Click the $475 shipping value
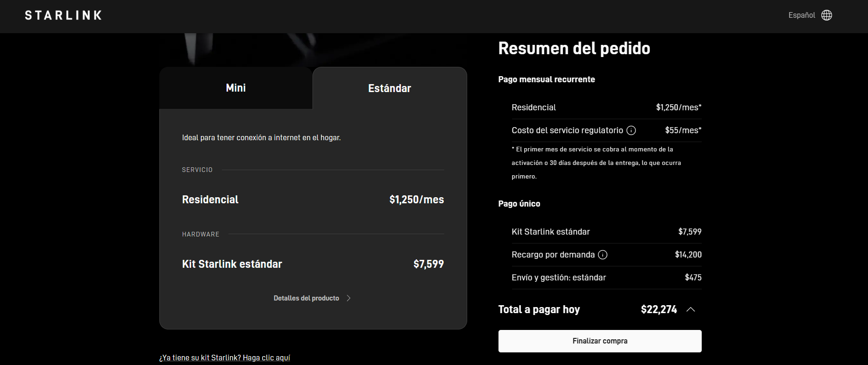Viewport: 868px width, 365px height. click(693, 278)
